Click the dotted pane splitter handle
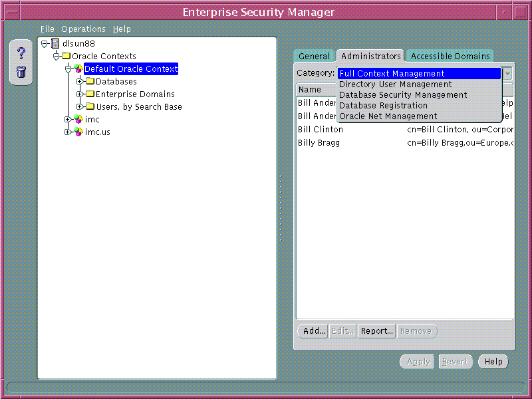532x399 pixels. pos(281,208)
